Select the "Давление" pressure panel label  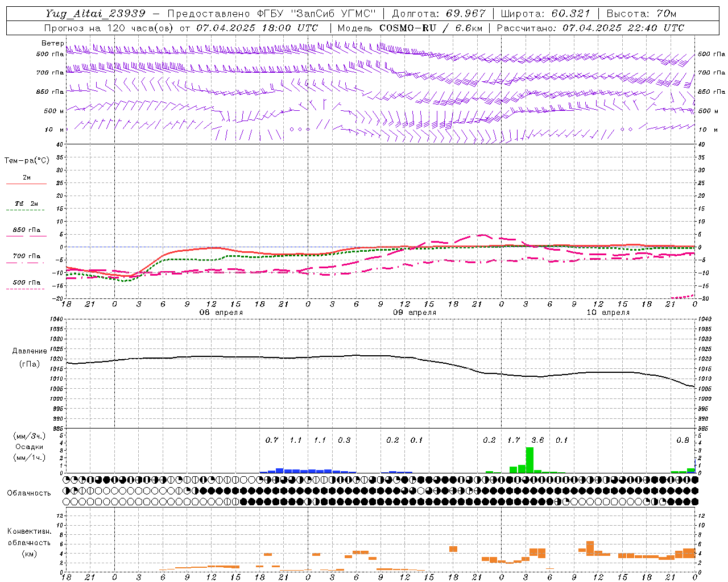(x=30, y=351)
